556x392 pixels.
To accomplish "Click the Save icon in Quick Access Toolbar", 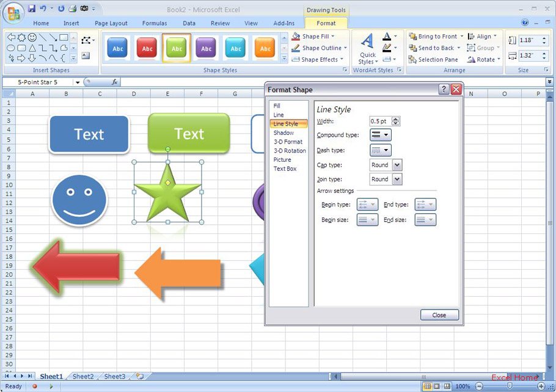I will coord(31,9).
